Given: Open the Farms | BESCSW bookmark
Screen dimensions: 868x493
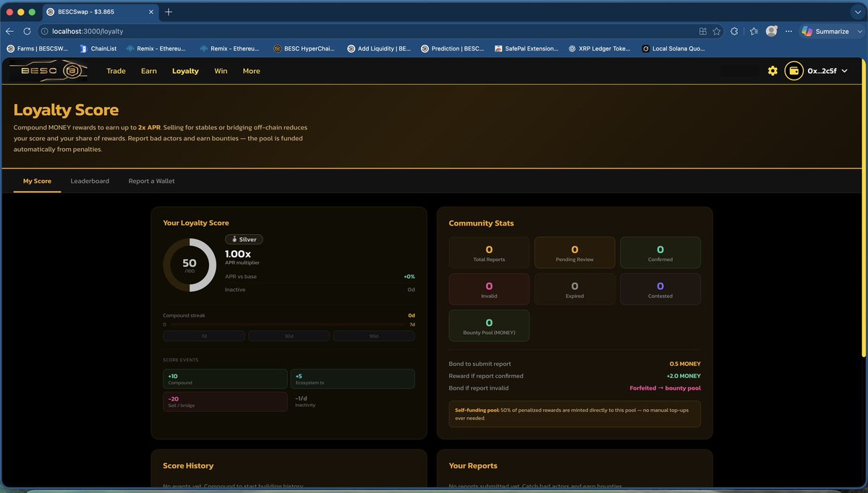Looking at the screenshot, I should (x=38, y=48).
